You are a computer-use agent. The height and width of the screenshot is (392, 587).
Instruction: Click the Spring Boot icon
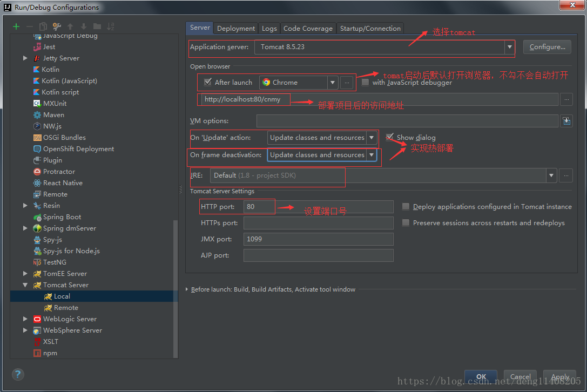[x=37, y=217]
